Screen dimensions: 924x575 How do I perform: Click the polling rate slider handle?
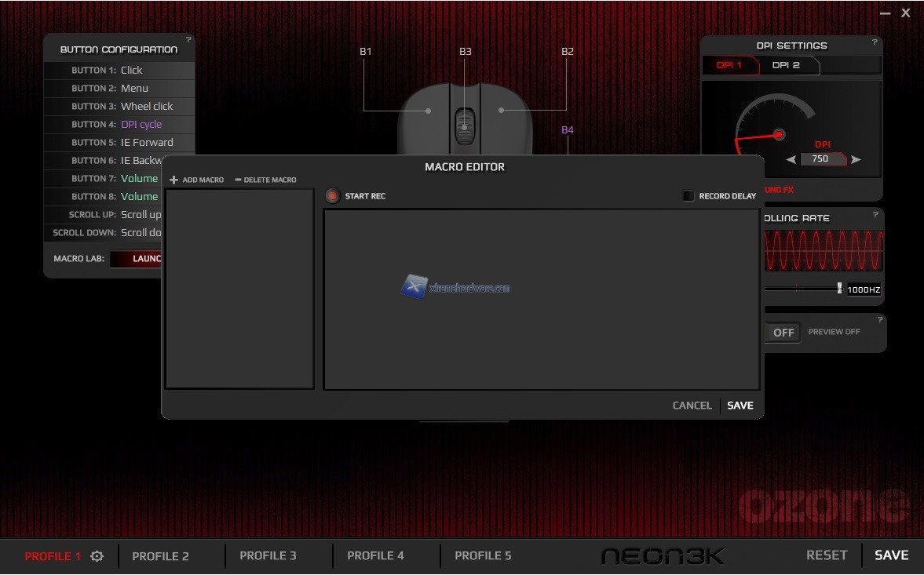coord(839,288)
